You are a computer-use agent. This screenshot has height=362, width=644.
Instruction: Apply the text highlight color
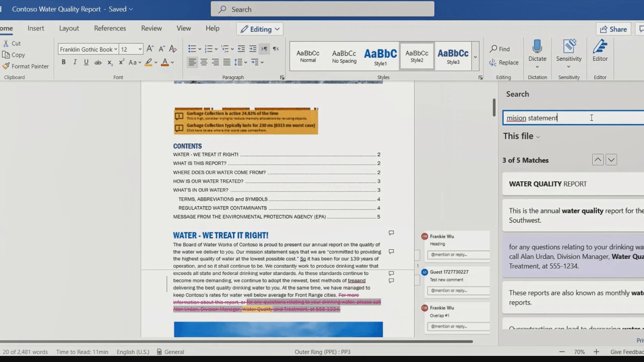tap(148, 62)
